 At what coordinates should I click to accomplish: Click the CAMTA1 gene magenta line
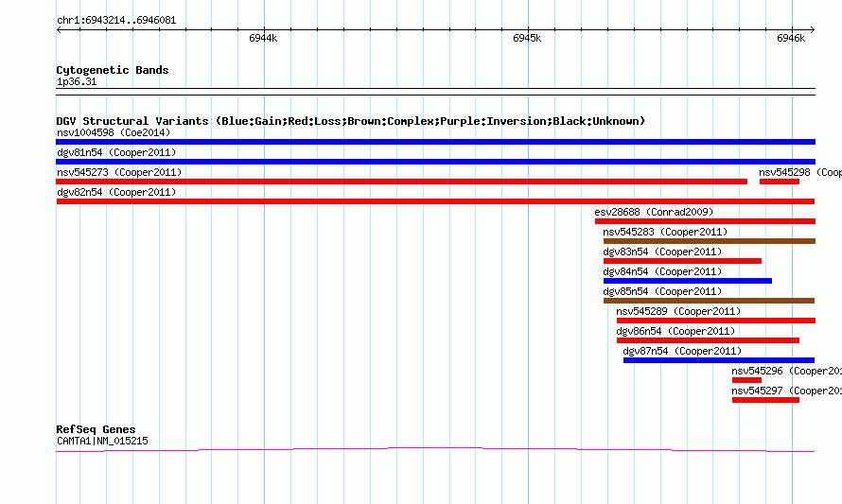(x=435, y=450)
